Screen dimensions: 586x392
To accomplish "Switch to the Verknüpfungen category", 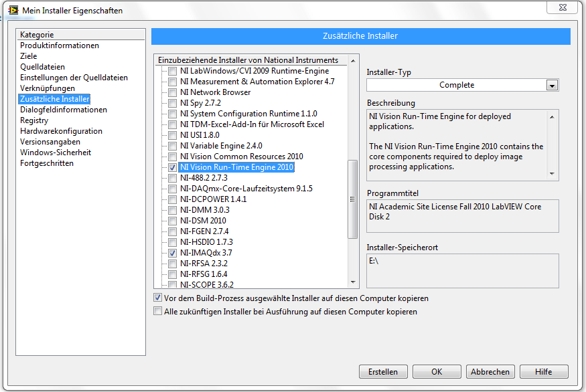I will point(47,88).
